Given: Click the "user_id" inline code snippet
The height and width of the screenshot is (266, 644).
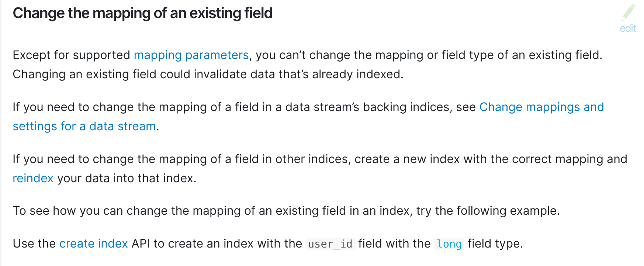Looking at the screenshot, I should pos(330,244).
